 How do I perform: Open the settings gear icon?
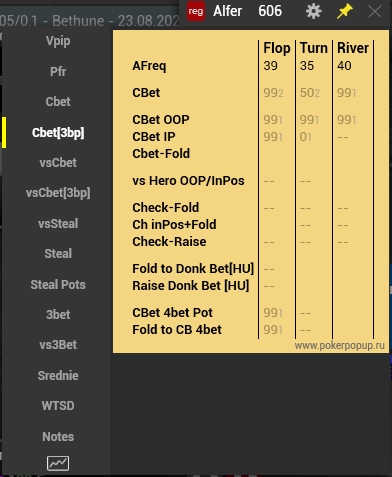click(313, 11)
